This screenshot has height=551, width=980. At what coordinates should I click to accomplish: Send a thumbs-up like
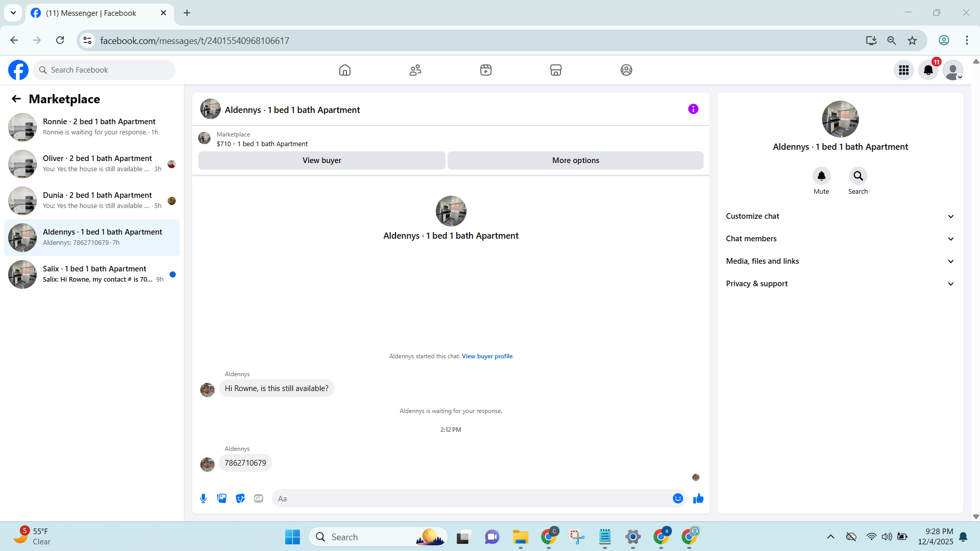(x=698, y=498)
